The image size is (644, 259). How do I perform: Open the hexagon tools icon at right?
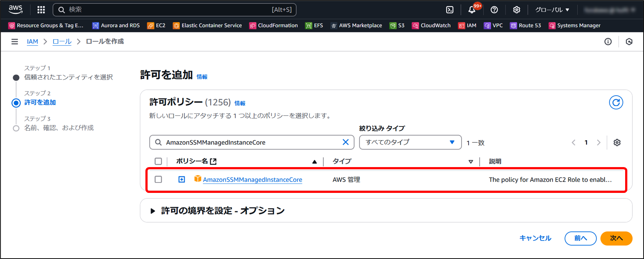(x=629, y=42)
